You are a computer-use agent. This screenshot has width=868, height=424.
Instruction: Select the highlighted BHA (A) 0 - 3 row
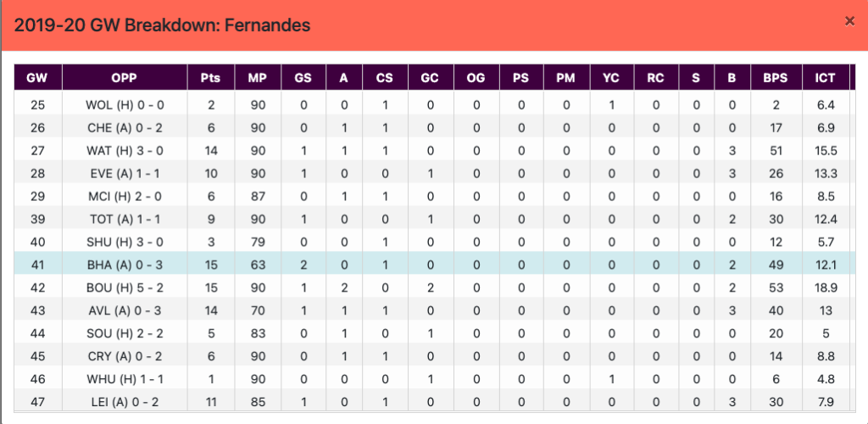pyautogui.click(x=434, y=265)
